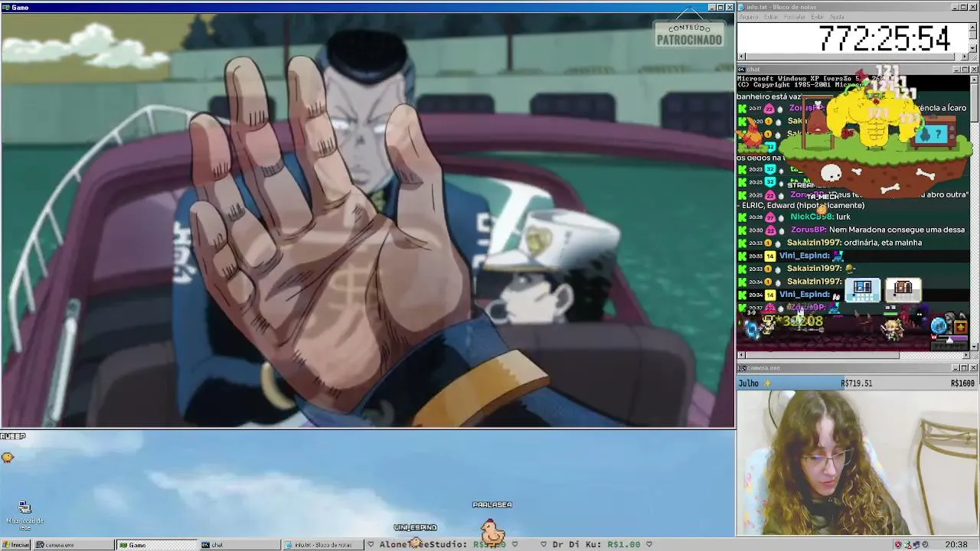Open the Iniciar start menu
This screenshot has width=980, height=551.
[x=16, y=545]
